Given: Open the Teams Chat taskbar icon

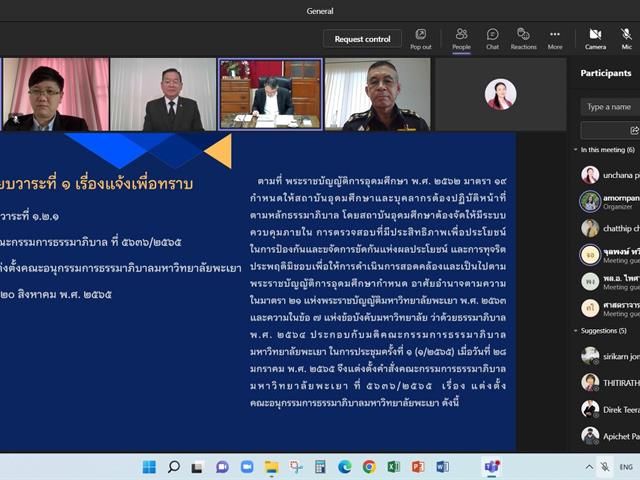Looking at the screenshot, I should (x=222, y=467).
